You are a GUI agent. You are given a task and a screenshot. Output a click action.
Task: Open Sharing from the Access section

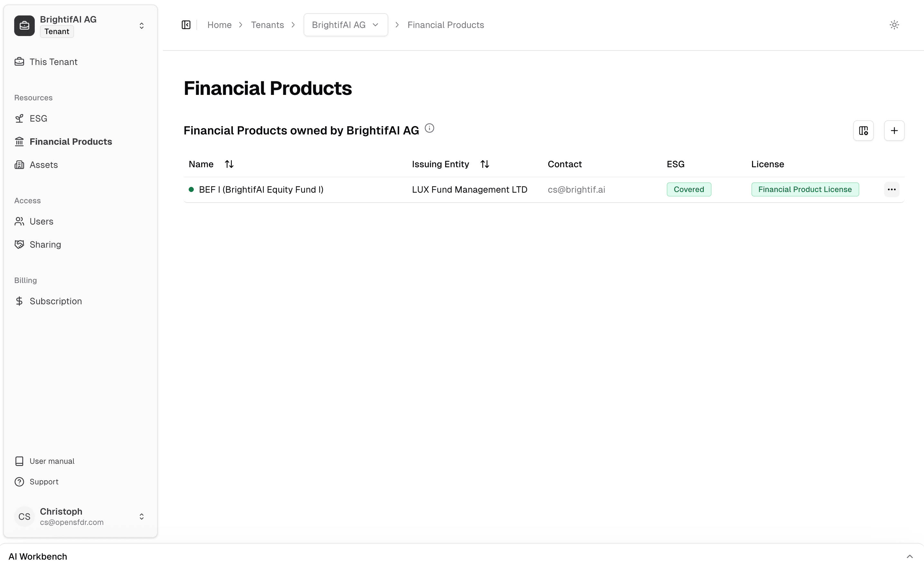tap(45, 244)
